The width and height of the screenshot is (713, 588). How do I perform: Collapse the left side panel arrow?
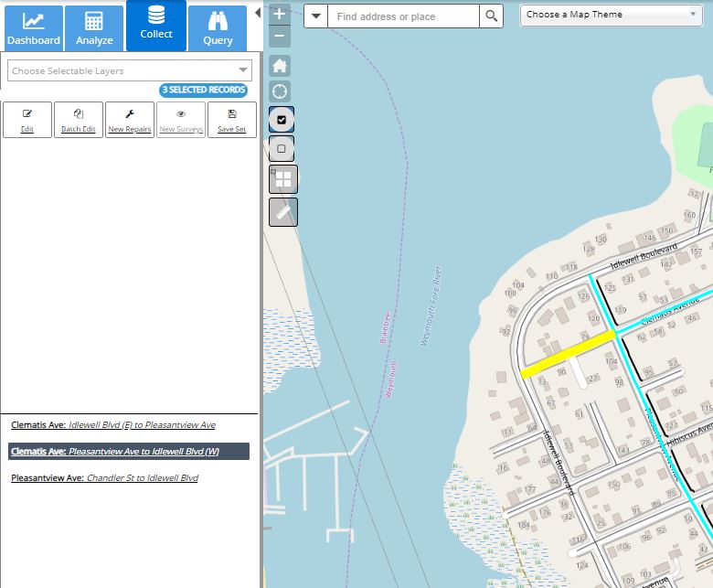(x=258, y=13)
